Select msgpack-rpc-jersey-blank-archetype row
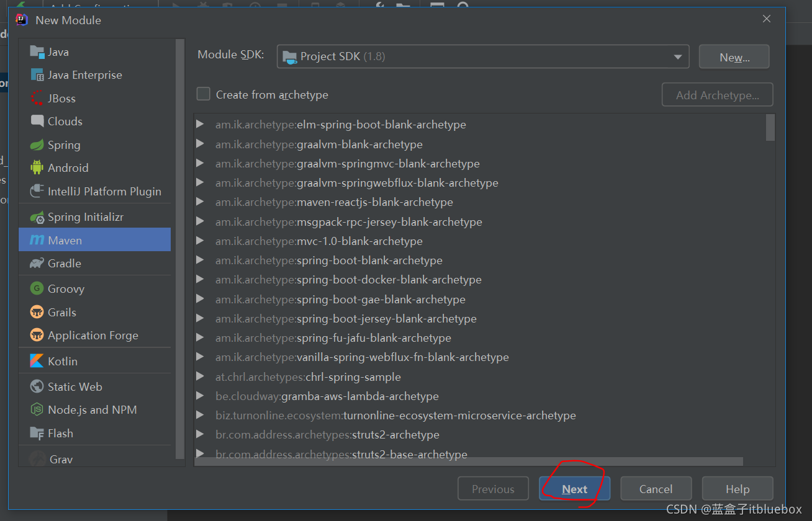The image size is (812, 521). pos(481,221)
